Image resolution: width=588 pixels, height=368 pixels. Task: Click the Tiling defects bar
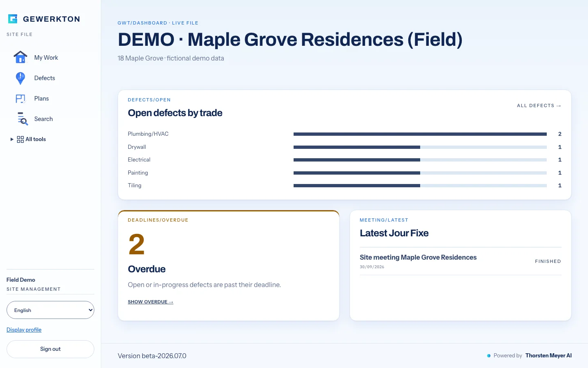tap(420, 186)
